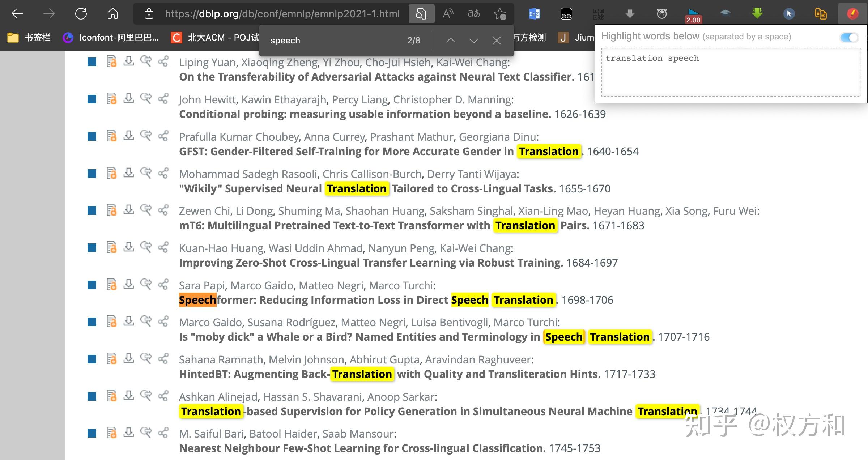
Task: Click the browser refresh icon
Action: [81, 14]
